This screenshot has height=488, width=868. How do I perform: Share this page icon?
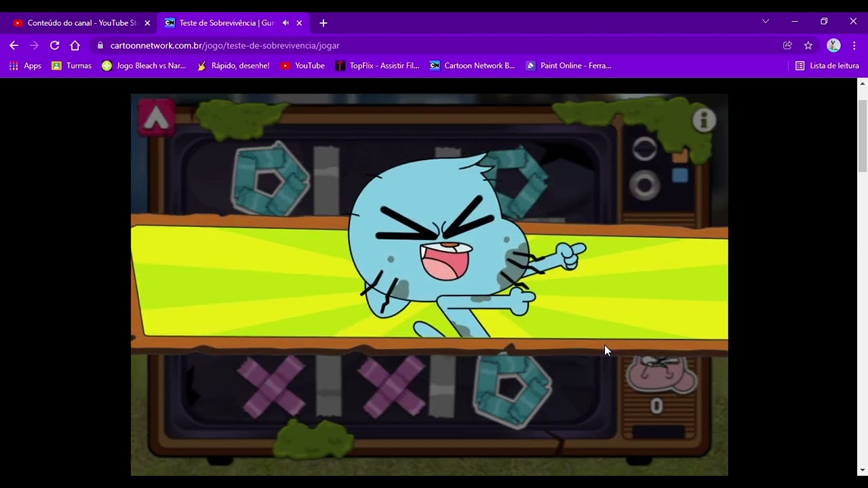pos(787,45)
